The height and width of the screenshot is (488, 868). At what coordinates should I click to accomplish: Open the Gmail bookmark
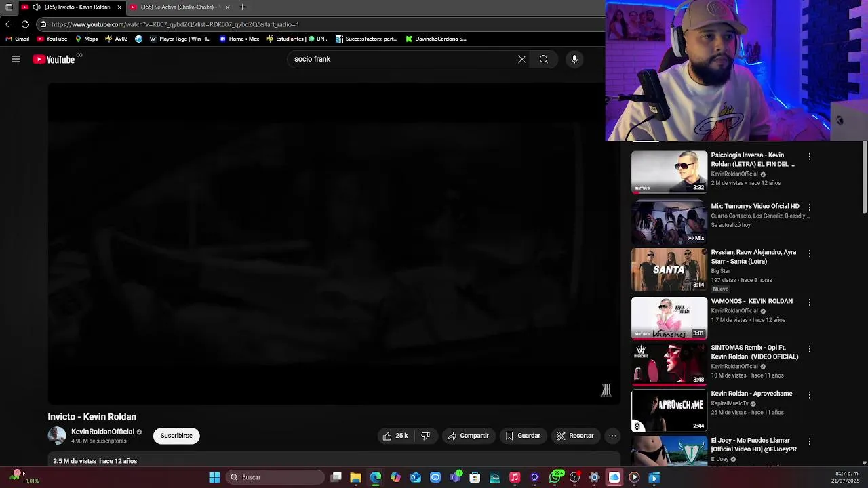click(x=18, y=39)
